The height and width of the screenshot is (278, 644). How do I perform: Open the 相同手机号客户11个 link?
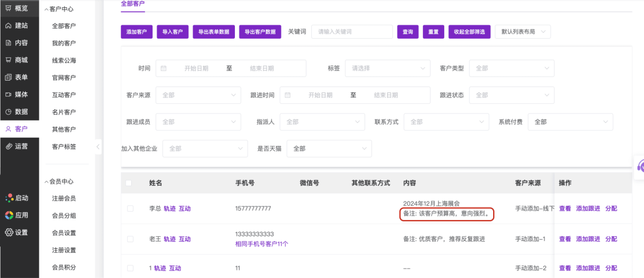point(262,244)
